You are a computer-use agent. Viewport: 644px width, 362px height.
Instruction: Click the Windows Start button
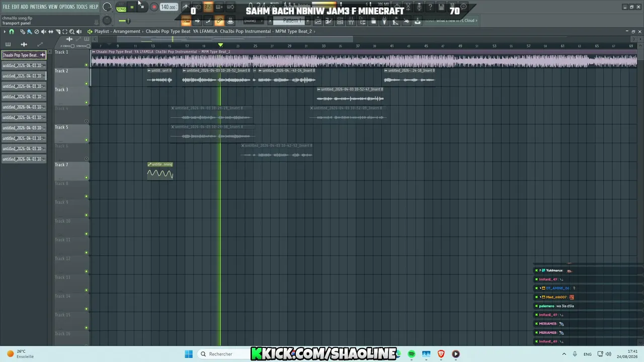[x=189, y=354]
